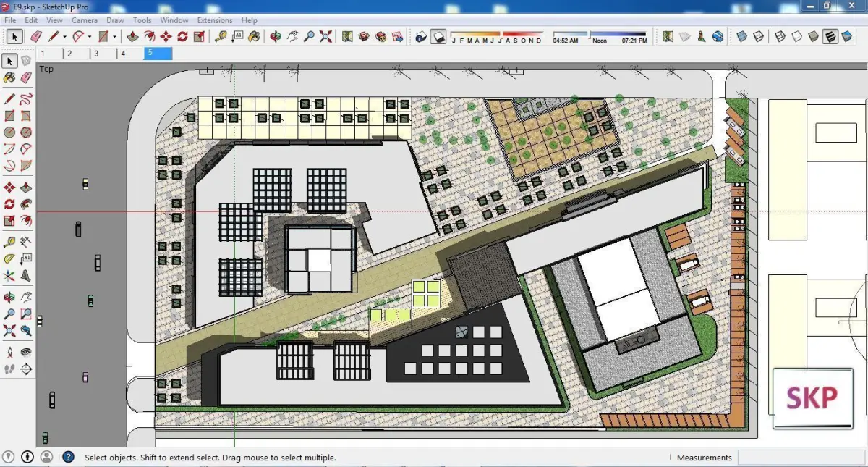Choose the Polygon tool in left toolbar
This screenshot has width=868, height=467.
coord(26,132)
